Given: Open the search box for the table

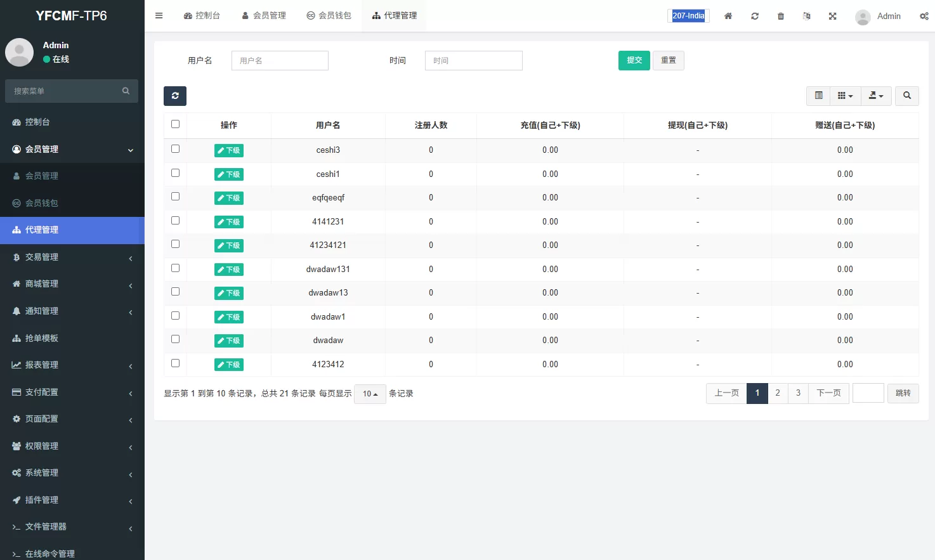Looking at the screenshot, I should (x=906, y=96).
